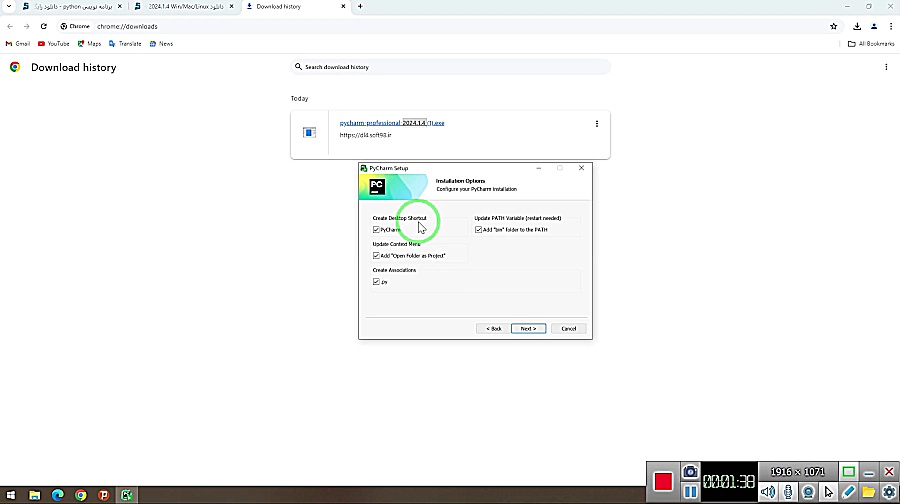Click the 1916 × 1071 resolution button
Viewport: 900px width, 504px height.
coord(797,472)
